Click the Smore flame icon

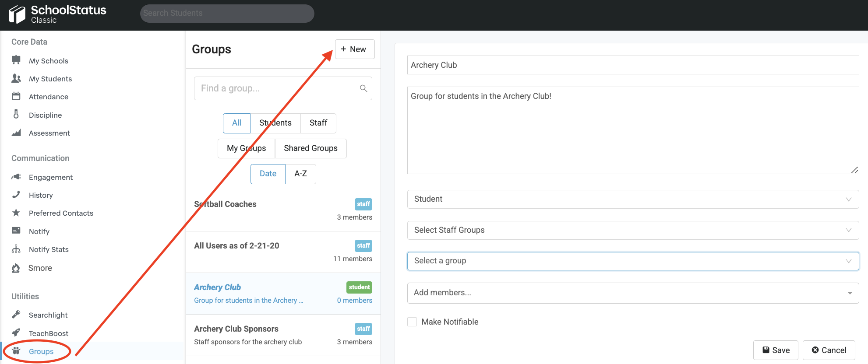(x=16, y=268)
